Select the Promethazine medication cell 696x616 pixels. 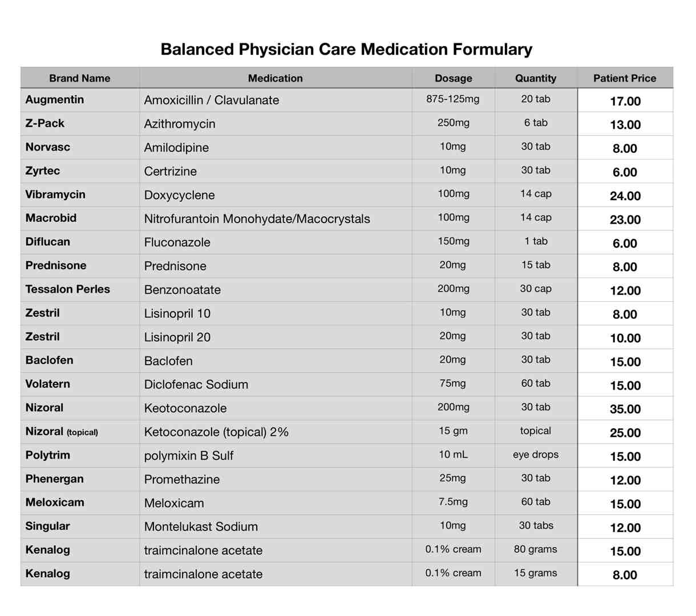click(276, 479)
